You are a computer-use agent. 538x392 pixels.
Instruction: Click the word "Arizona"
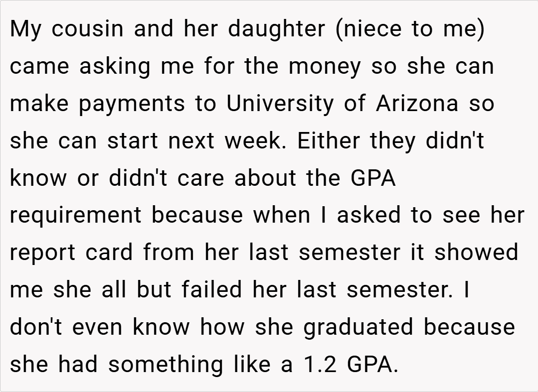(416, 104)
